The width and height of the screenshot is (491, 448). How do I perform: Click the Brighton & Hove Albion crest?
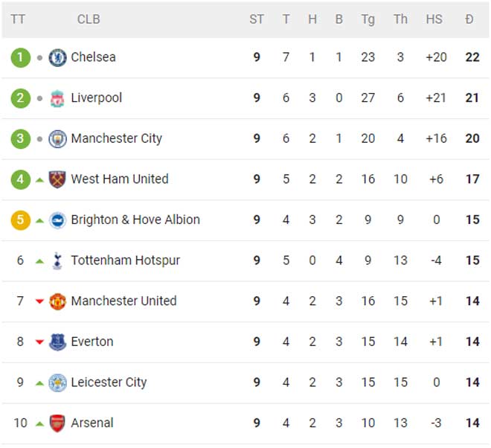[57, 220]
